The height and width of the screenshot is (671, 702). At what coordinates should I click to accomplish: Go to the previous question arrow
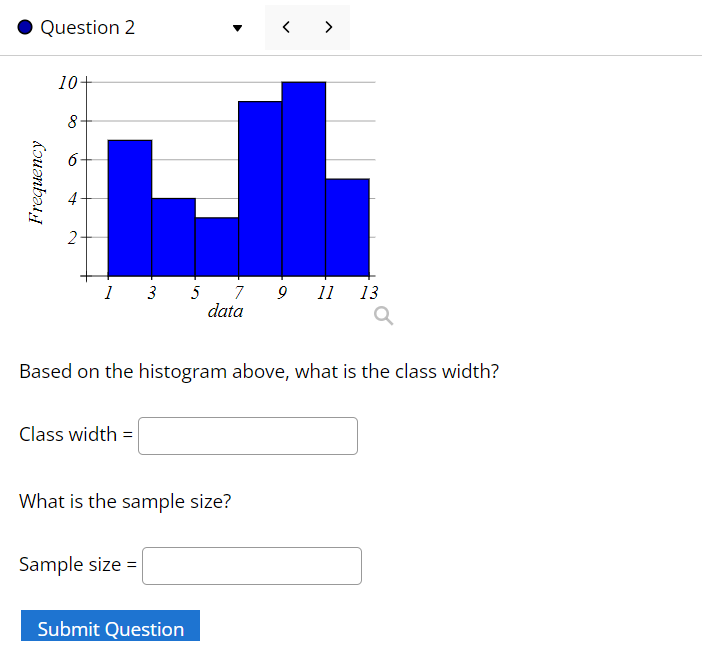[x=286, y=27]
